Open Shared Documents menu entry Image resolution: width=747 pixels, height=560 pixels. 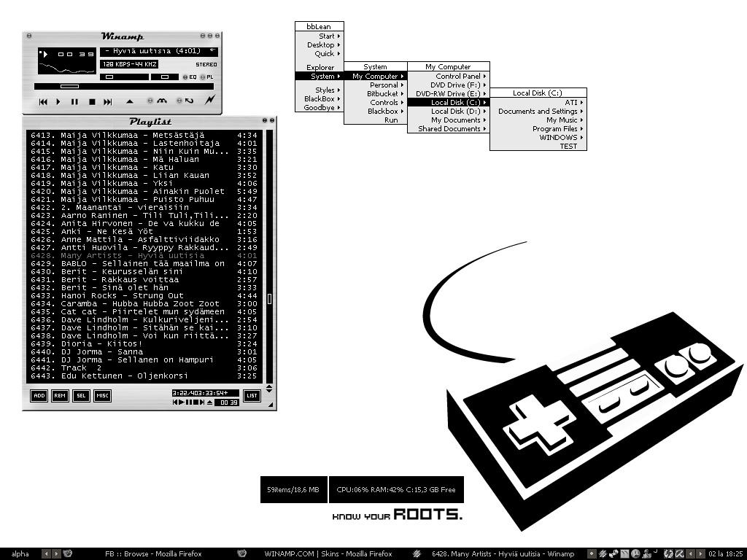[x=449, y=128]
